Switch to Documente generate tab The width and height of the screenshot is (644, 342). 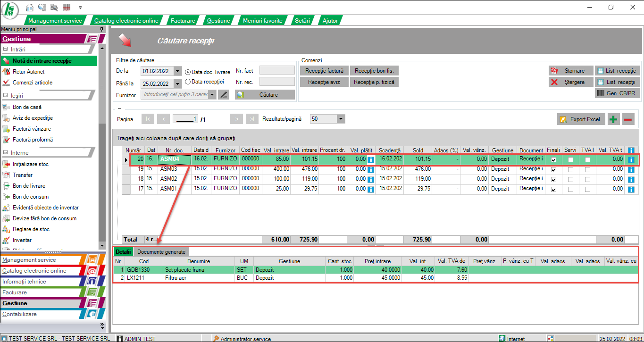click(x=162, y=252)
